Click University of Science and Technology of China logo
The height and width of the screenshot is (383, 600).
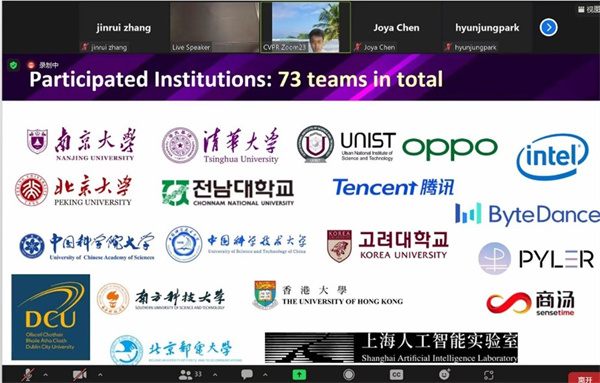[x=236, y=244]
